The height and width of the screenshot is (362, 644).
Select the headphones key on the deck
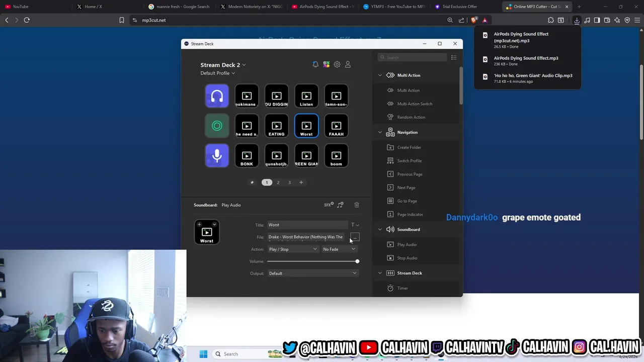pyautogui.click(x=217, y=96)
